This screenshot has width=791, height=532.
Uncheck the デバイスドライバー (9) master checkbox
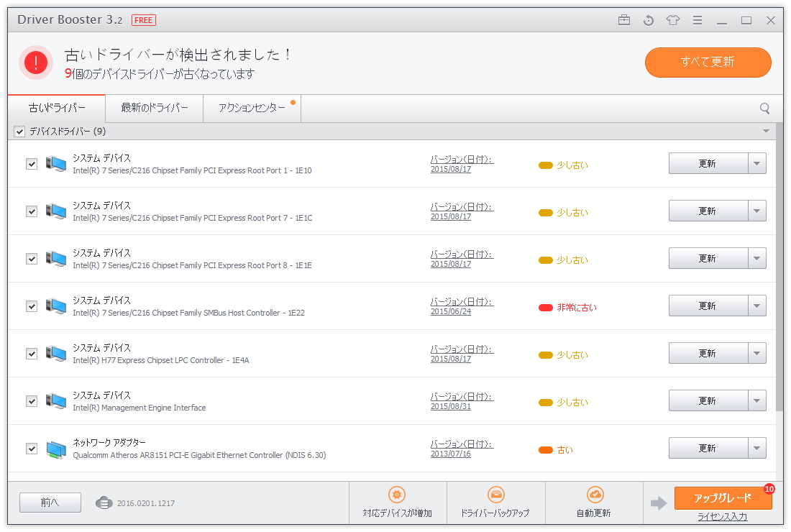[19, 132]
